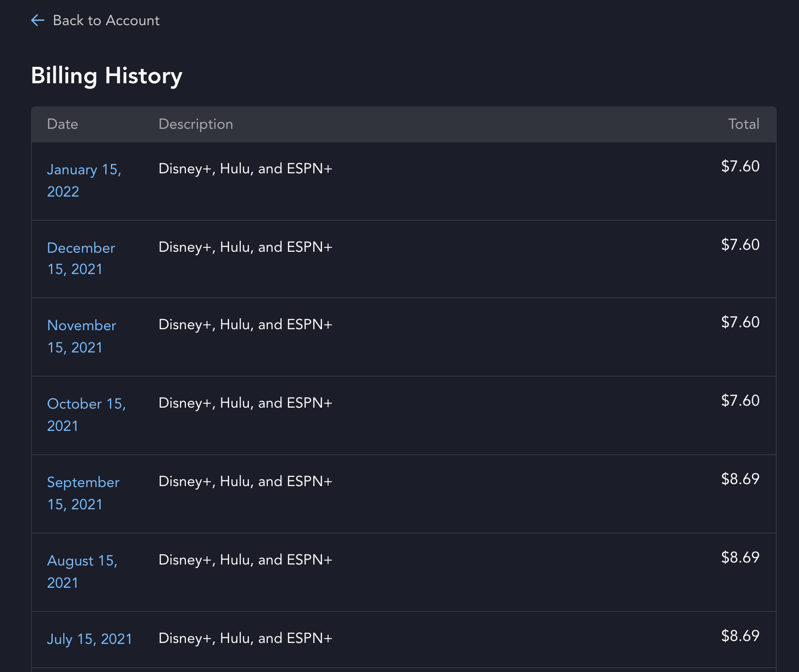Click the Billing History heading
The width and height of the screenshot is (799, 672).
click(x=107, y=76)
